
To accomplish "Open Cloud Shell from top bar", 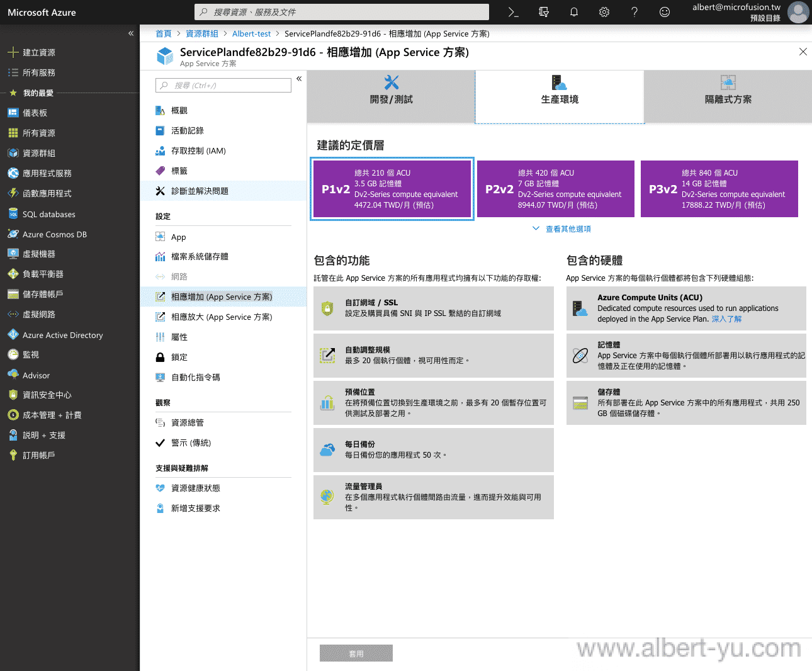I will 513,12.
